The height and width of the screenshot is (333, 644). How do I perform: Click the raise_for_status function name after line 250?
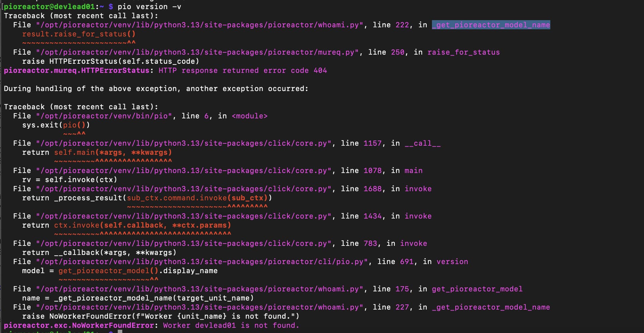click(463, 52)
